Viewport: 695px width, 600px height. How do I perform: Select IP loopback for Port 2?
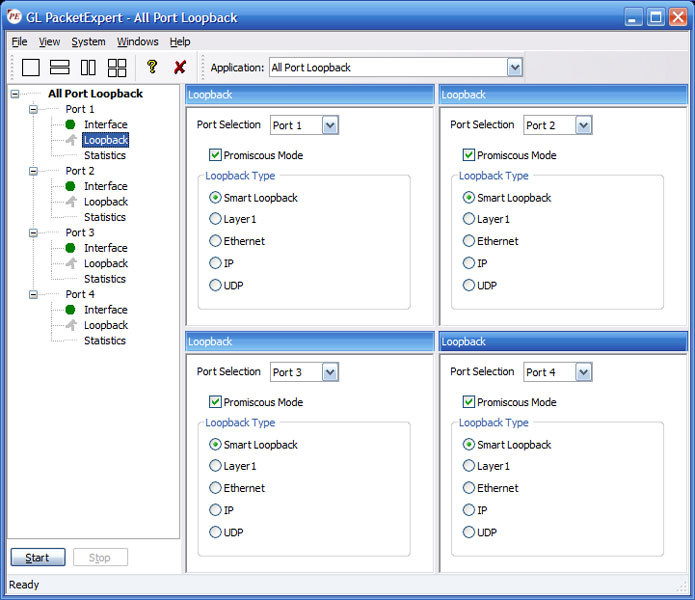click(469, 263)
